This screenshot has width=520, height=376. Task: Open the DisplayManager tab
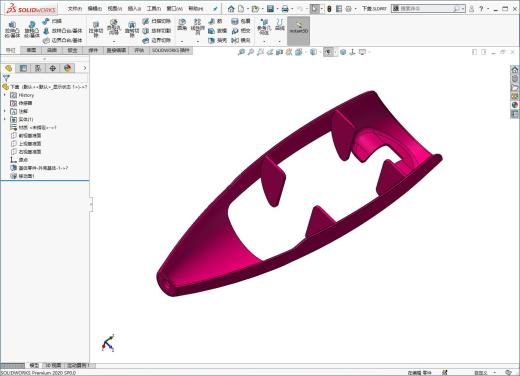pos(67,68)
